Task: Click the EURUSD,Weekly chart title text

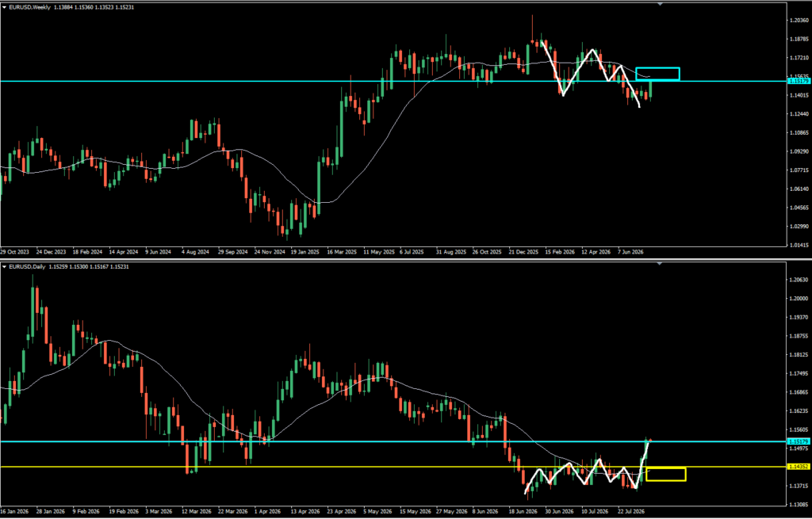Action: tap(29, 7)
